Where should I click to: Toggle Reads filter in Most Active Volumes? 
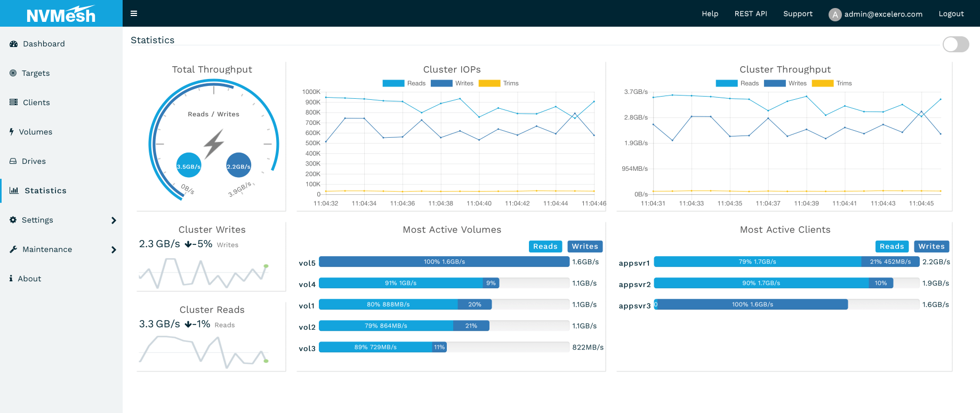(545, 247)
